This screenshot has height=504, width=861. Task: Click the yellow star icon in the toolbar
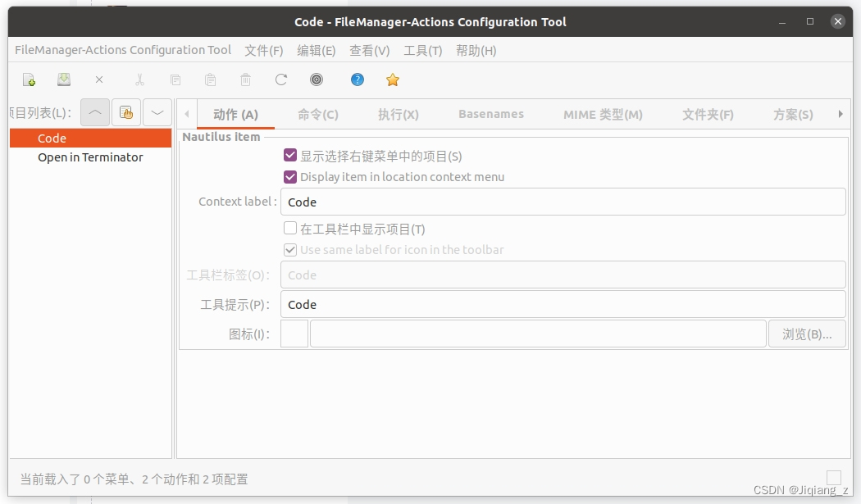(x=392, y=79)
